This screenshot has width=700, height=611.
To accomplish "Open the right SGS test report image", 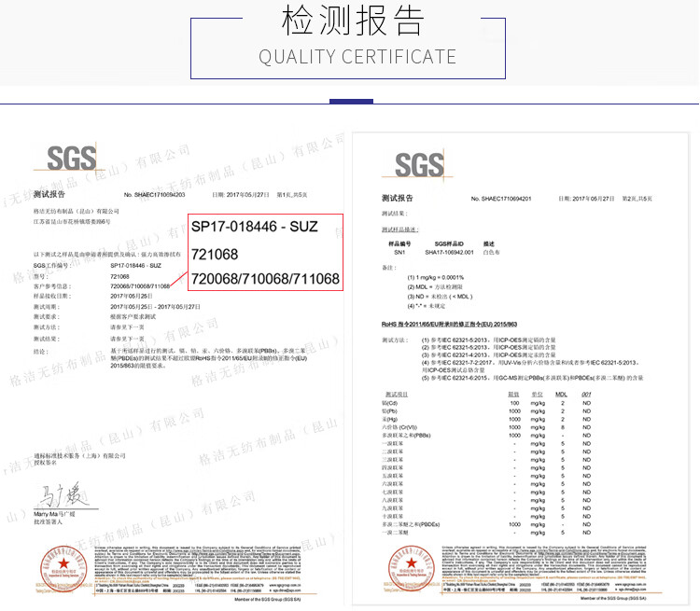I will pos(521,369).
